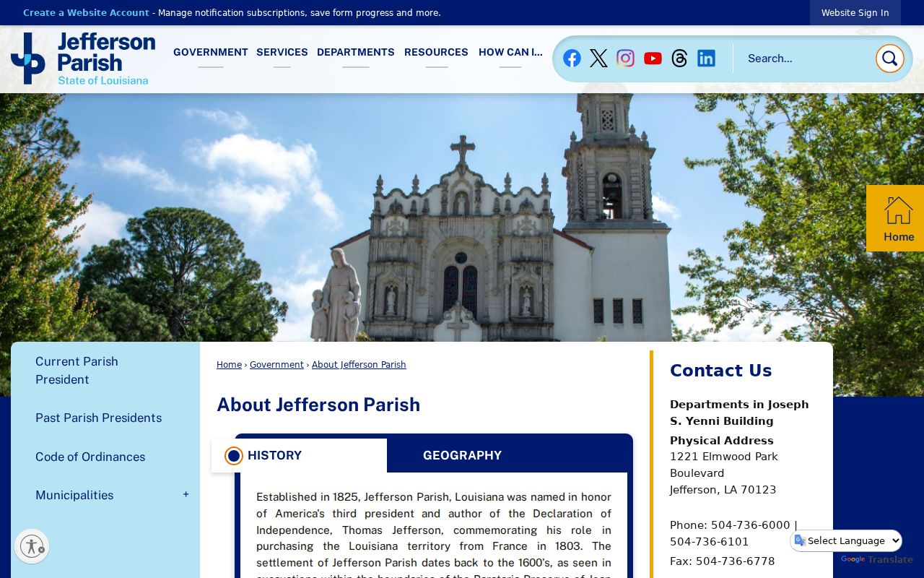Image resolution: width=924 pixels, height=578 pixels.
Task: Open the Select Language dropdown
Action: 846,540
